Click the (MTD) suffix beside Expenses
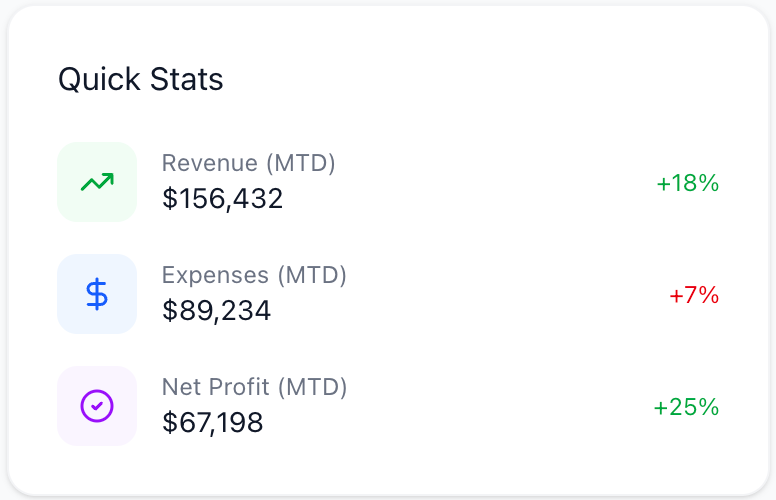776x500 pixels. (x=312, y=275)
